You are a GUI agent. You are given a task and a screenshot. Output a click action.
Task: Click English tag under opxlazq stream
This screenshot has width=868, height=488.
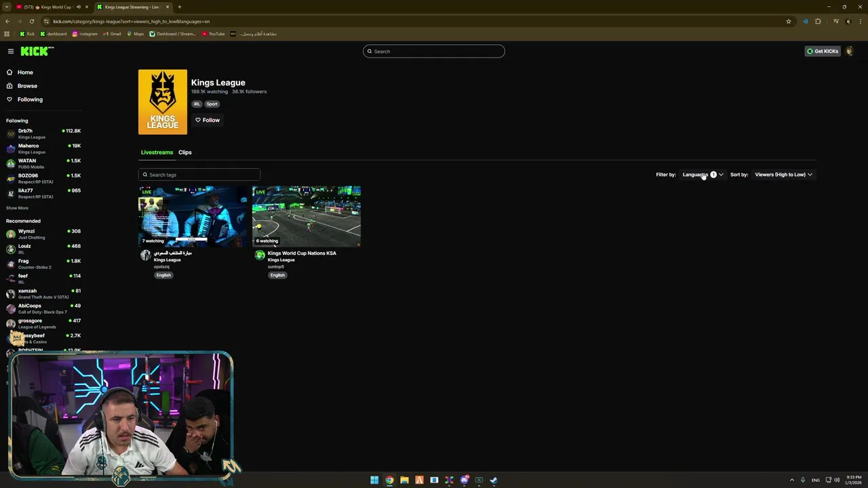pyautogui.click(x=163, y=275)
